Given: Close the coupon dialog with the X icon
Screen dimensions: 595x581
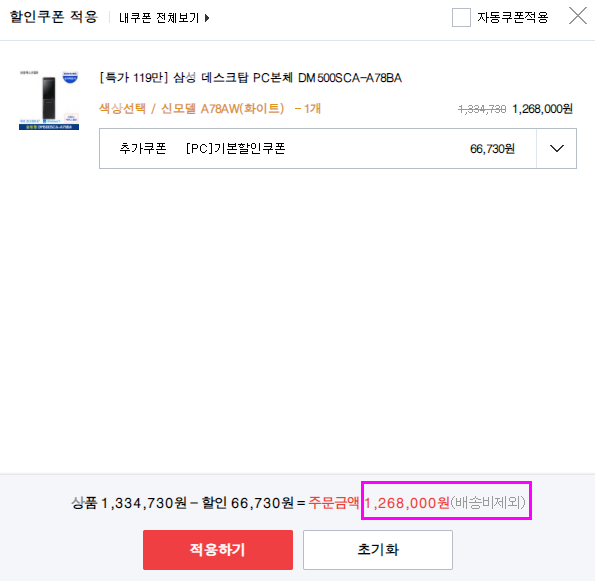Looking at the screenshot, I should coord(578,16).
